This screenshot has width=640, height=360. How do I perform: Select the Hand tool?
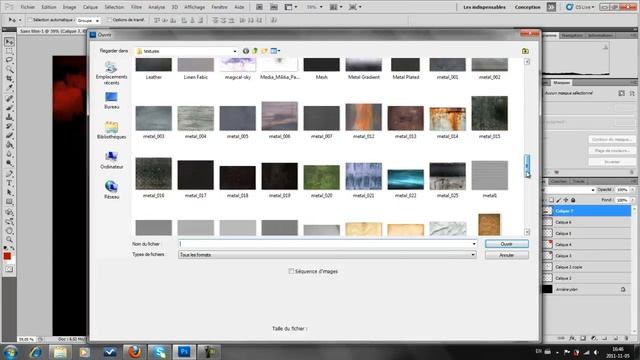(9, 231)
